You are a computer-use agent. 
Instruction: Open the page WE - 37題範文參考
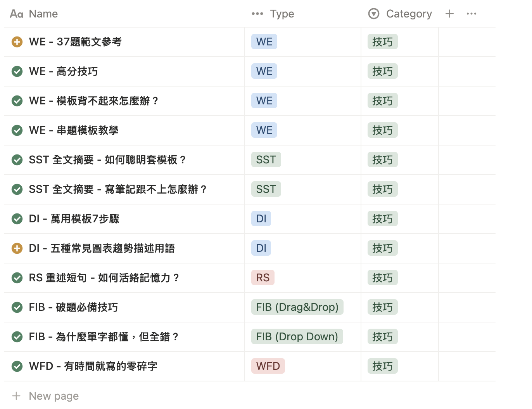point(75,42)
